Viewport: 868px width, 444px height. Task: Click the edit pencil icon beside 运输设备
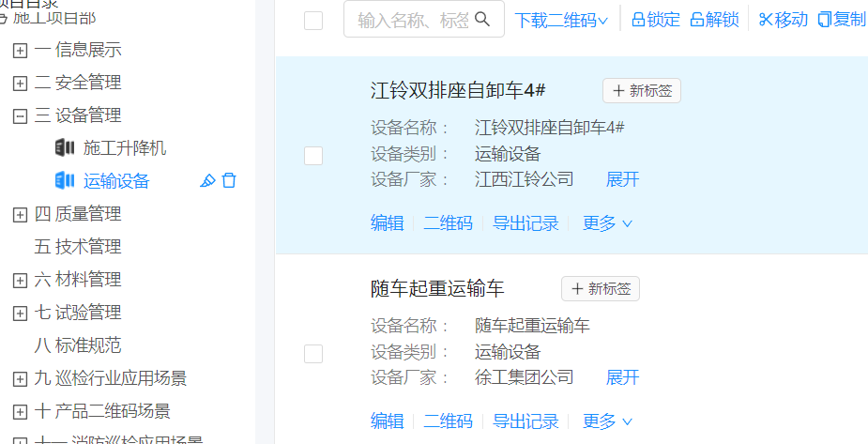[208, 181]
